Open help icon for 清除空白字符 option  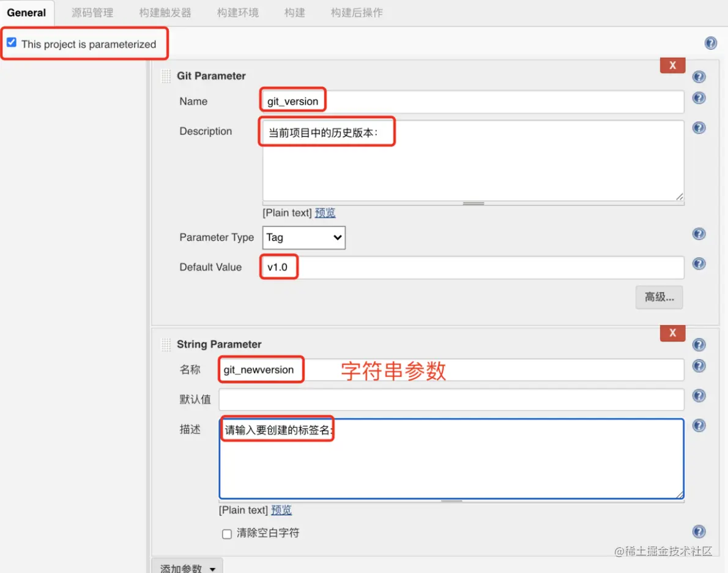699,531
